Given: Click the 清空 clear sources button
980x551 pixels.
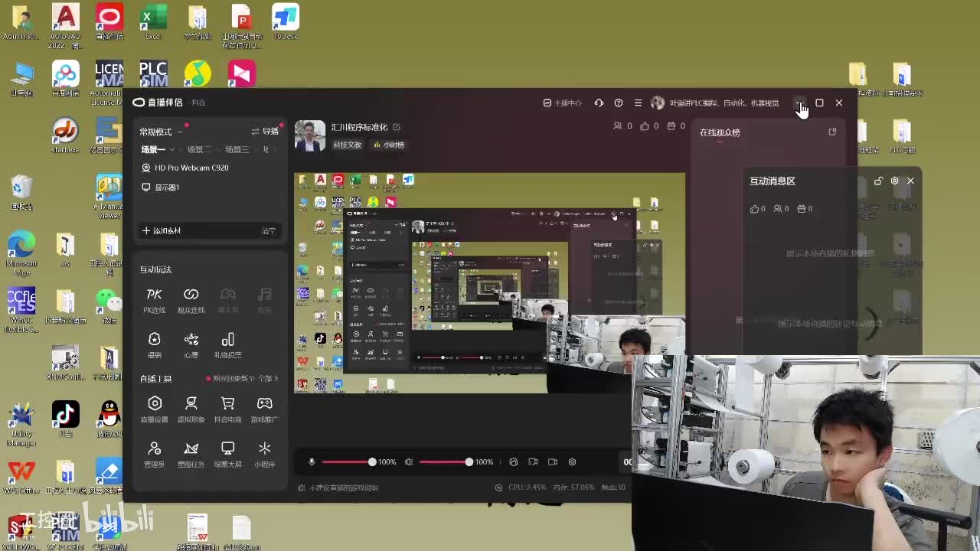Looking at the screenshot, I should click(268, 230).
